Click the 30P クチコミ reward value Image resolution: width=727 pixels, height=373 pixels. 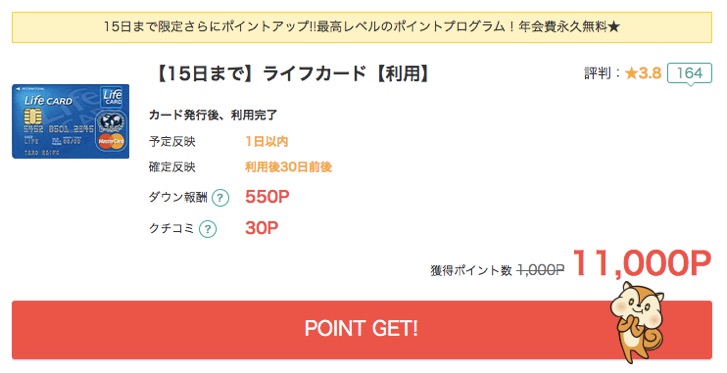coord(261,228)
